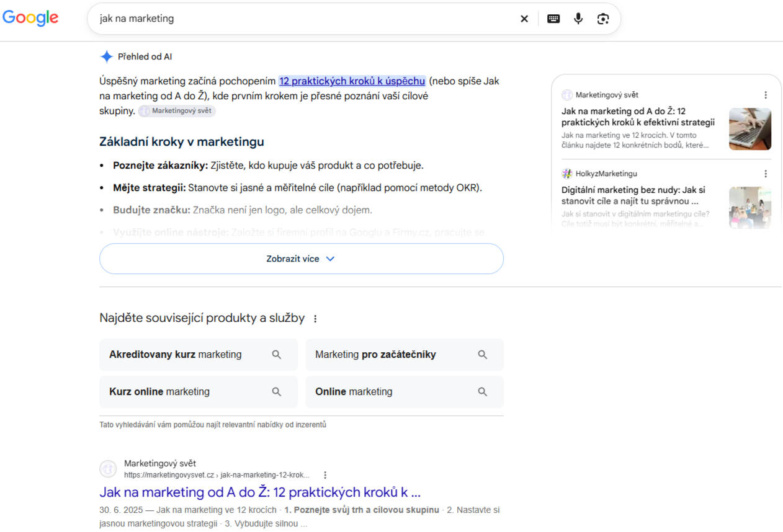The height and width of the screenshot is (532, 783).
Task: Search the 'Online marketing' suggestion chip
Action: pos(405,392)
